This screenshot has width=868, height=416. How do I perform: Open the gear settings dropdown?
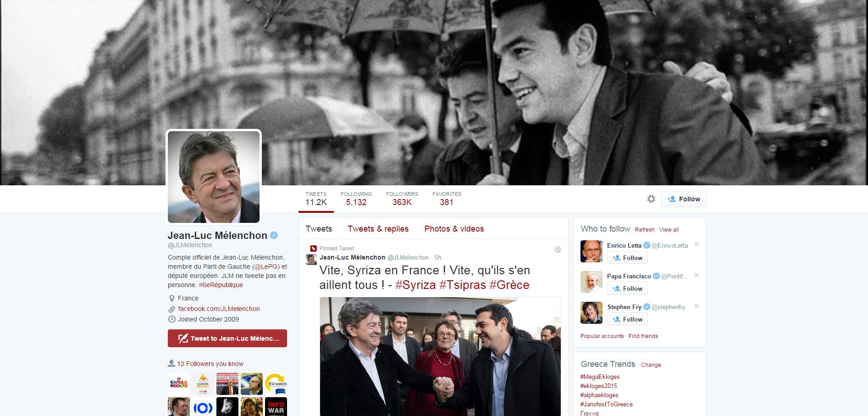point(651,199)
